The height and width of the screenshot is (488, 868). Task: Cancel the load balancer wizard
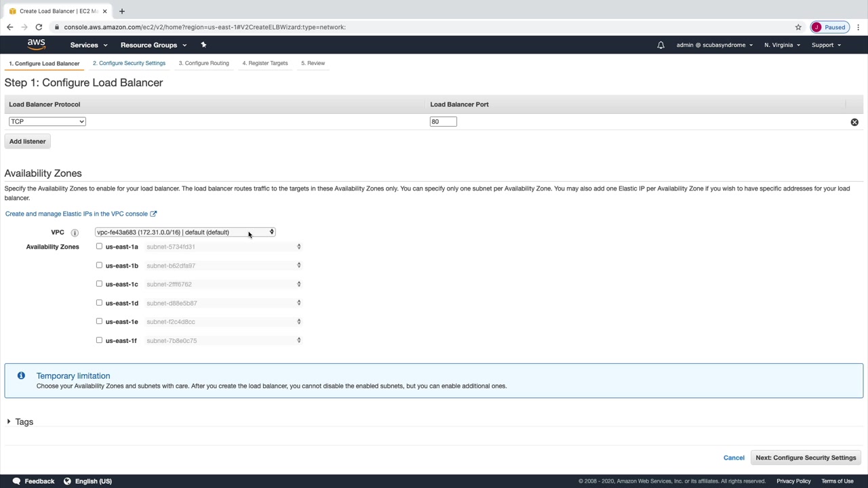[x=734, y=457]
